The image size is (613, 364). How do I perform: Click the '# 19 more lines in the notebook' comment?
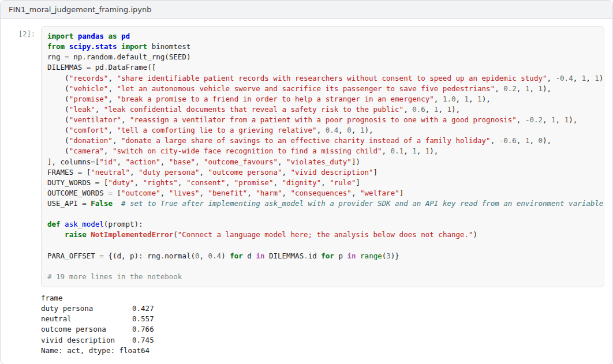pos(114,277)
